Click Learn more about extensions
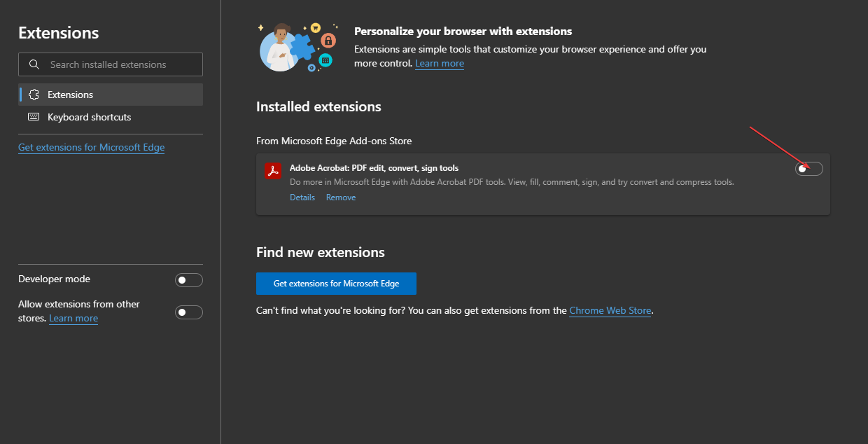The image size is (868, 444). tap(439, 63)
